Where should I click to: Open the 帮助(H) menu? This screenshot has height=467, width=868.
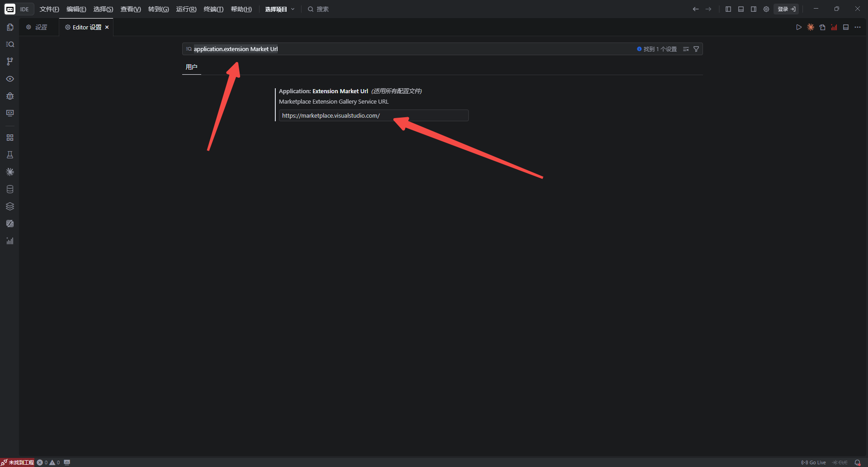[241, 9]
